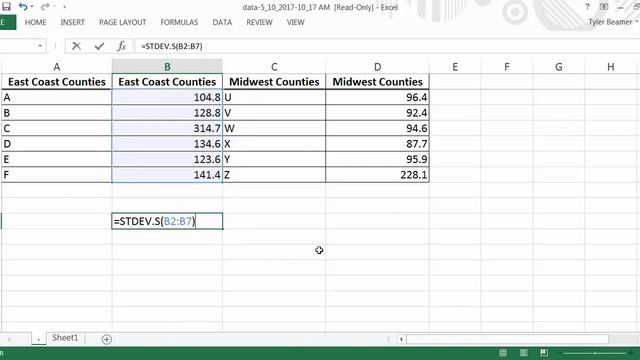This screenshot has height=360, width=640.
Task: Open the INSERT ribbon tab
Action: click(x=73, y=22)
